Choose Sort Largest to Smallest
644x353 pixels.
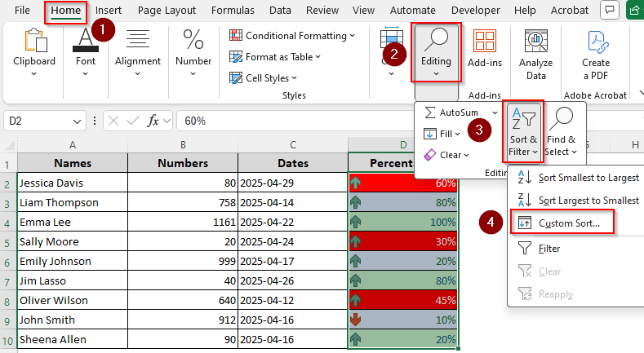coord(578,201)
